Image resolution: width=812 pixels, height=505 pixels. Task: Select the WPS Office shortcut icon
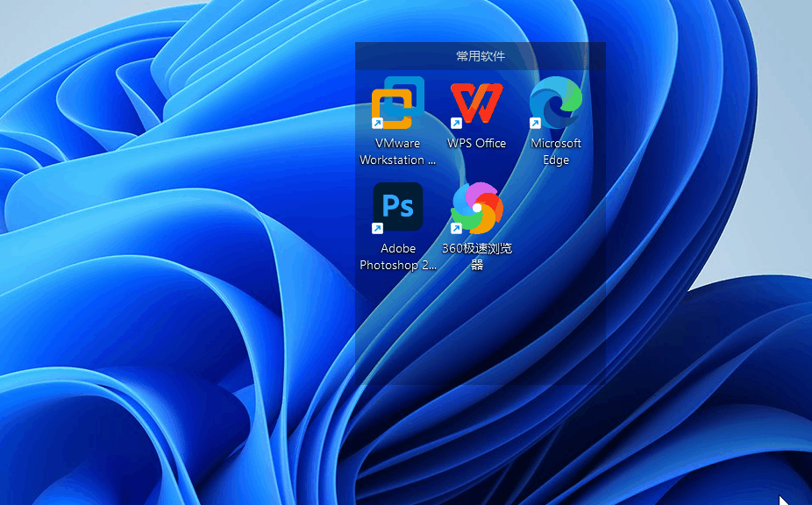pos(476,103)
